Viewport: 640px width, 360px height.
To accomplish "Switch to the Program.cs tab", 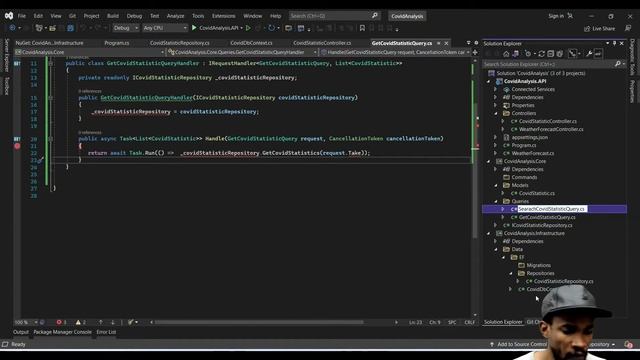I will pos(117,43).
